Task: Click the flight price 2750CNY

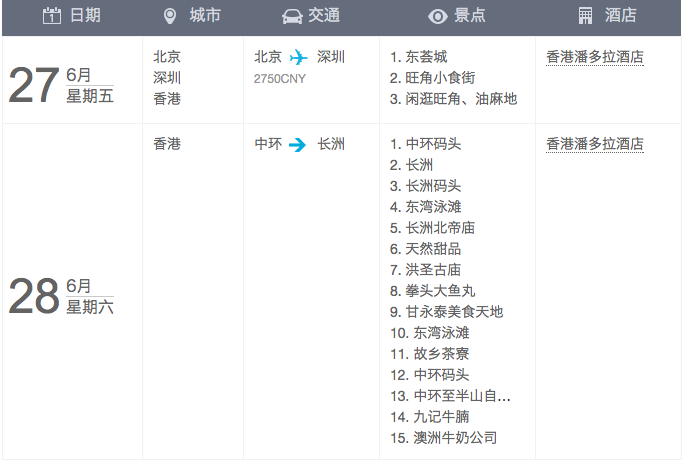Action: [280, 79]
